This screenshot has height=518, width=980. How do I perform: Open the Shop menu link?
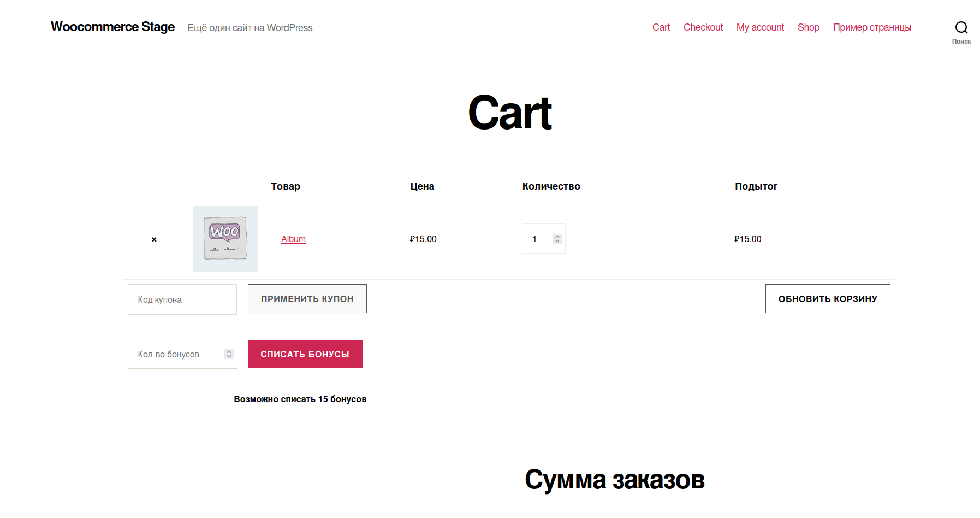[808, 27]
